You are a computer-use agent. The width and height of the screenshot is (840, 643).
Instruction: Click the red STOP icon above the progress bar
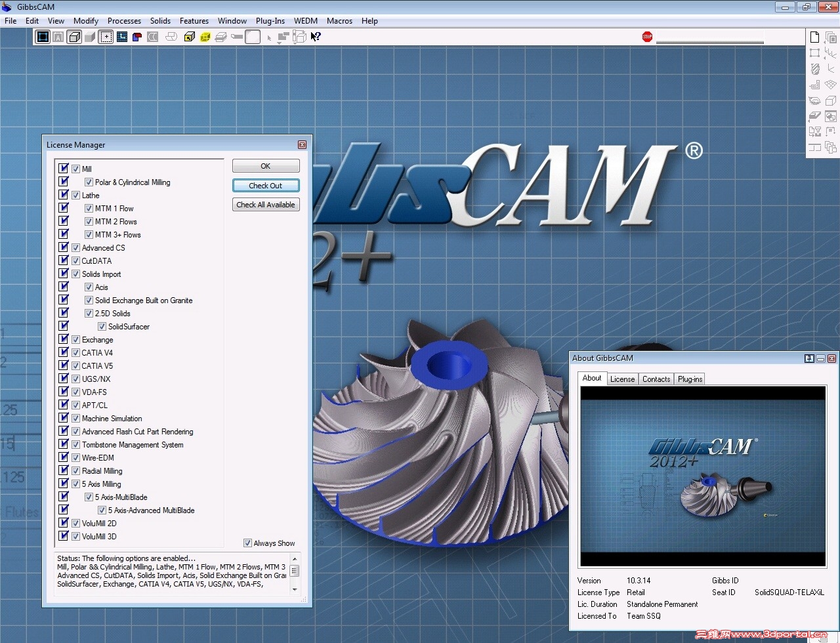(647, 37)
